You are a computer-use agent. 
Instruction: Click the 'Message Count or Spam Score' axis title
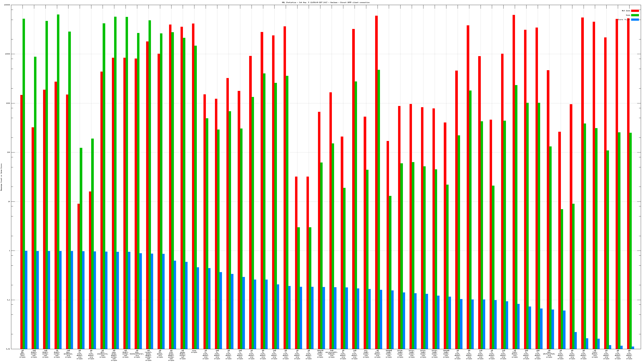pos(1,177)
